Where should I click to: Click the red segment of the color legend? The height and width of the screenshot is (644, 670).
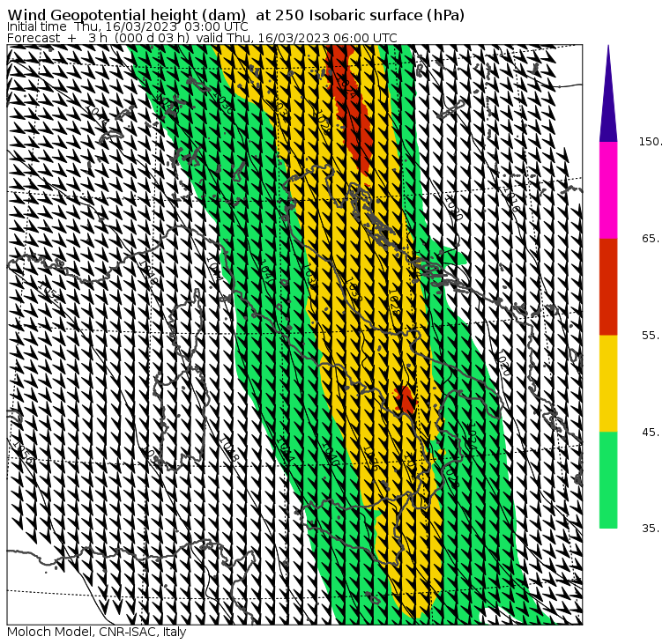pyautogui.click(x=608, y=286)
